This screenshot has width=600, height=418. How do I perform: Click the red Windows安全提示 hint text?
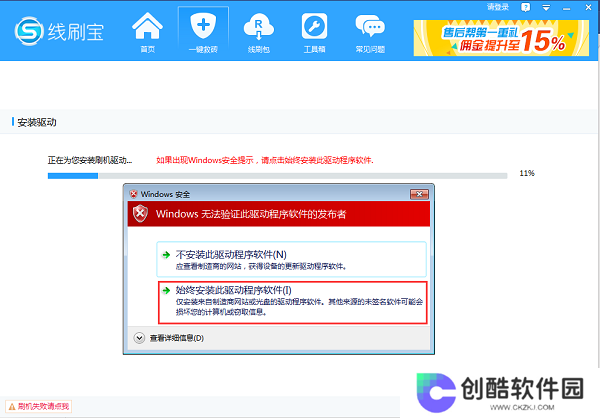coord(265,160)
